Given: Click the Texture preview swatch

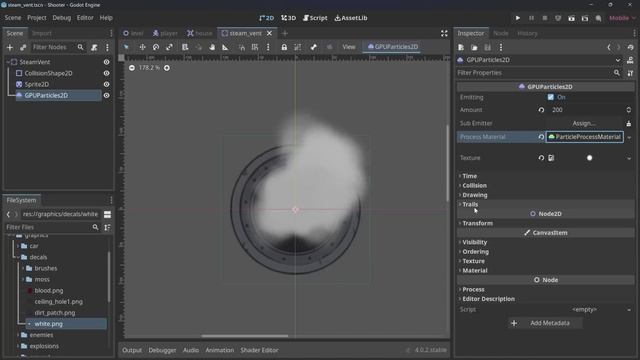Looking at the screenshot, I should [589, 158].
